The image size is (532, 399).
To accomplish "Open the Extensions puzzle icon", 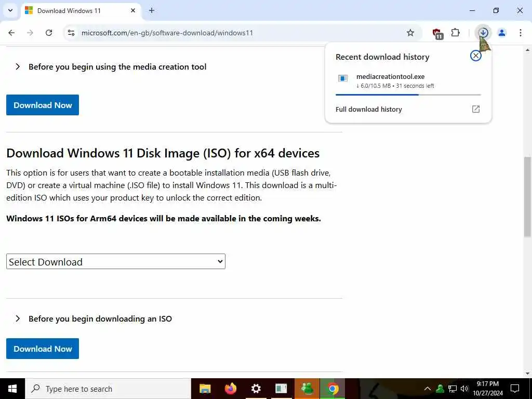I will pyautogui.click(x=455, y=33).
